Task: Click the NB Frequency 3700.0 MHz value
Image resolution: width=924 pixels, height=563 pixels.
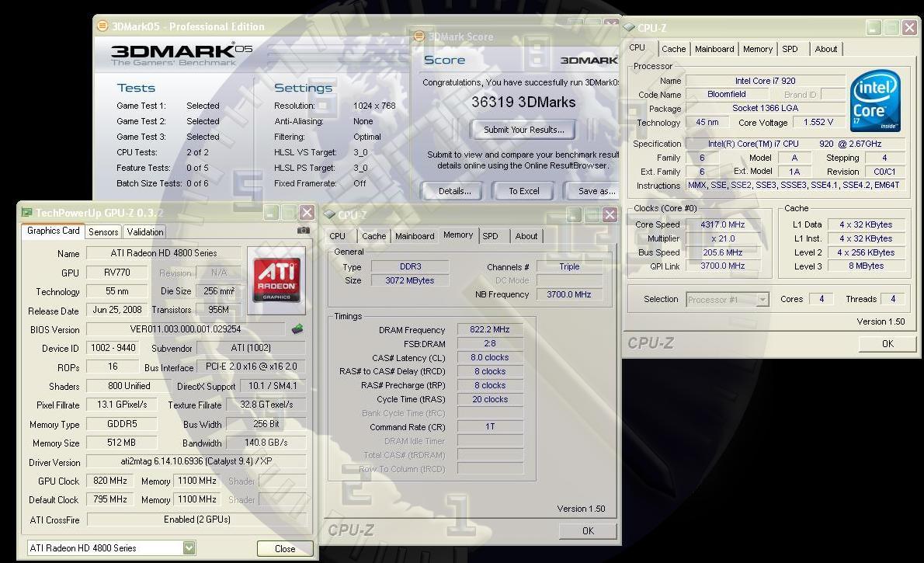Action: pos(568,294)
